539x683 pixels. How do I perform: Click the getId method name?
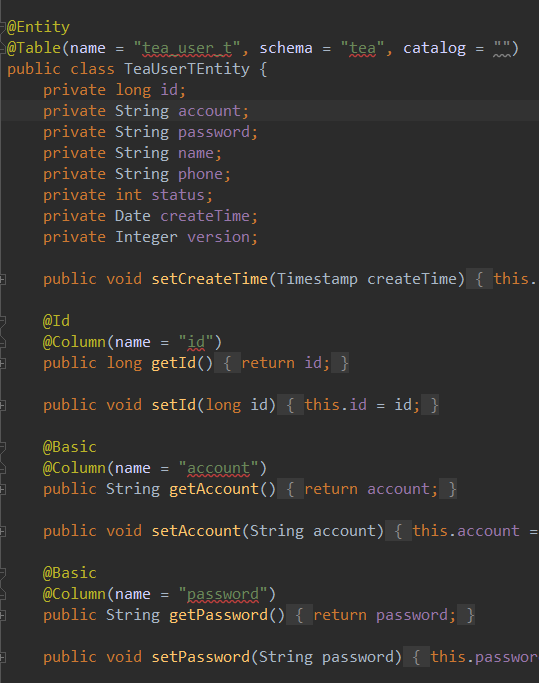tap(173, 363)
